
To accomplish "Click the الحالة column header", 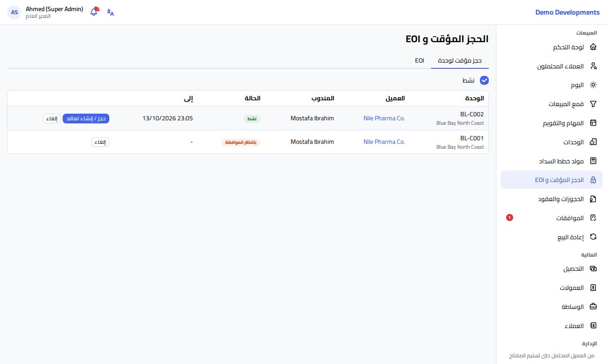I will tap(252, 98).
